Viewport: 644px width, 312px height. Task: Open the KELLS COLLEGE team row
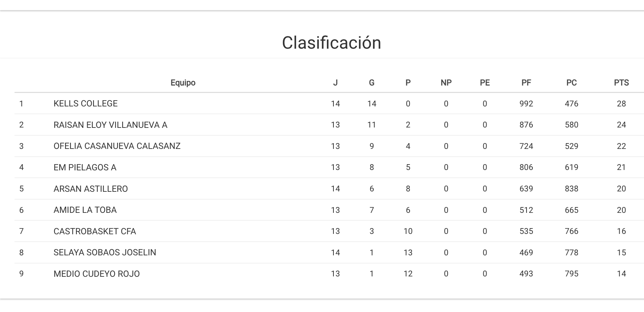[85, 104]
